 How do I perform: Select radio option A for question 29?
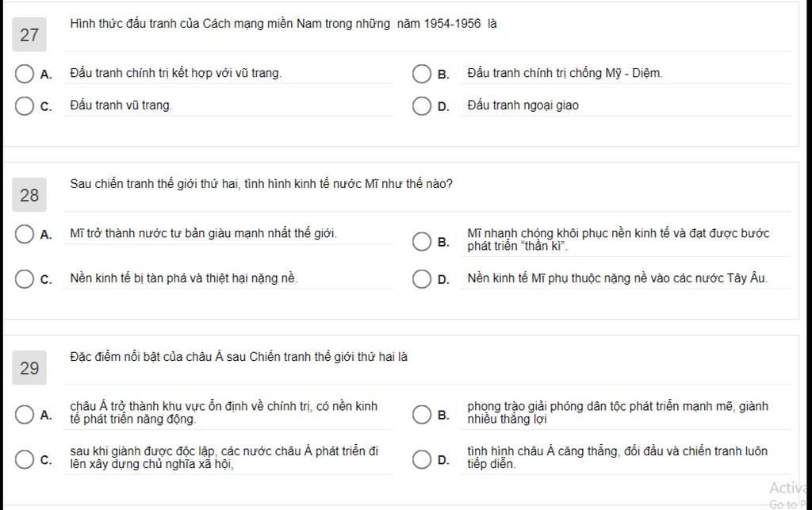click(25, 414)
